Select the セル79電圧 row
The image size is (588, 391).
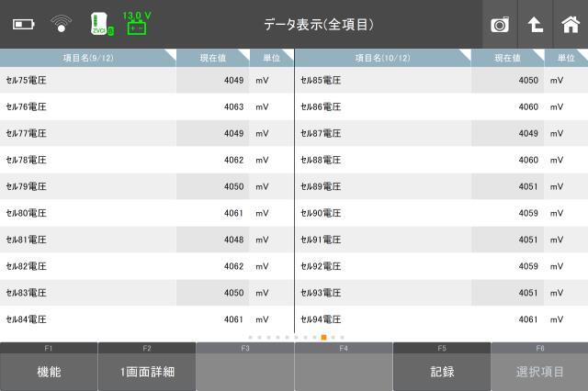coord(147,186)
